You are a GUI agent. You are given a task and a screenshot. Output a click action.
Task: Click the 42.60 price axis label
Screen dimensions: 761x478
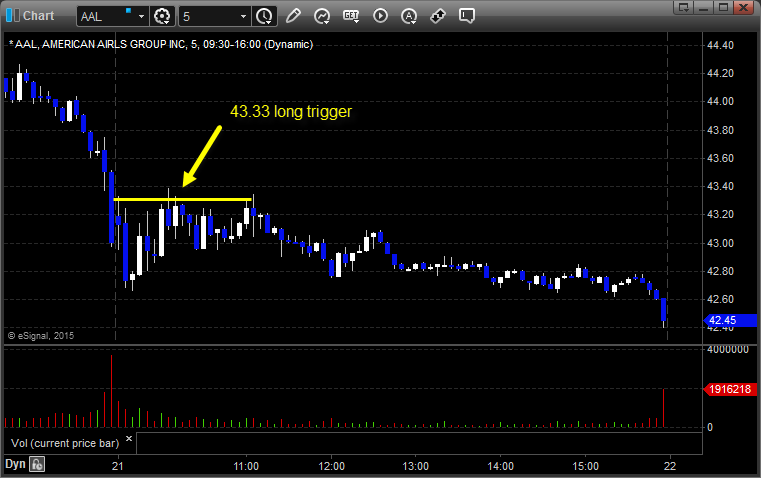point(721,299)
